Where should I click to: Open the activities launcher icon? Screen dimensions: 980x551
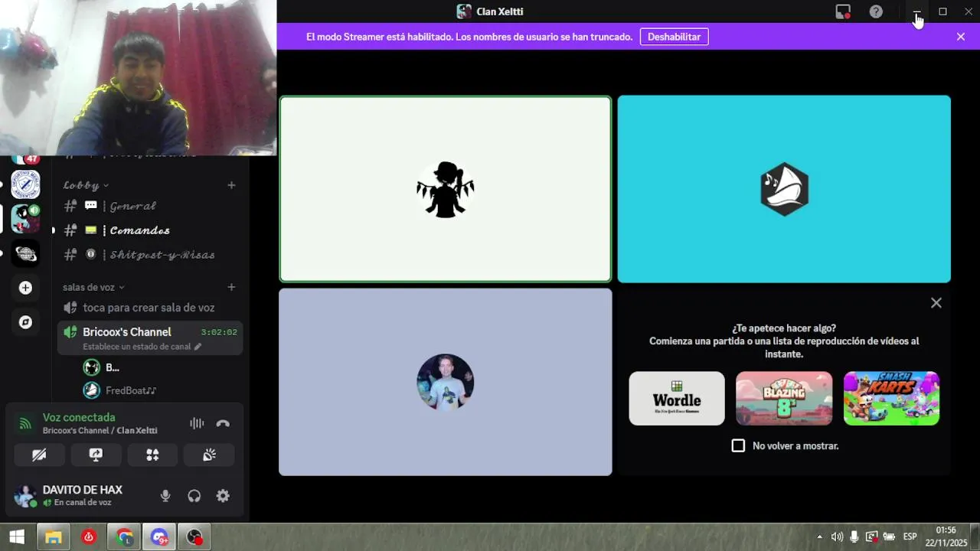click(x=152, y=455)
